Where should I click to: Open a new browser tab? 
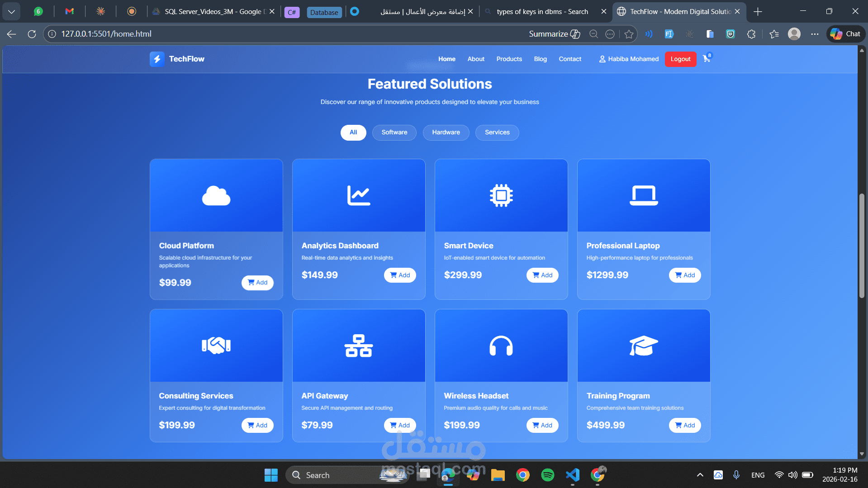[758, 11]
